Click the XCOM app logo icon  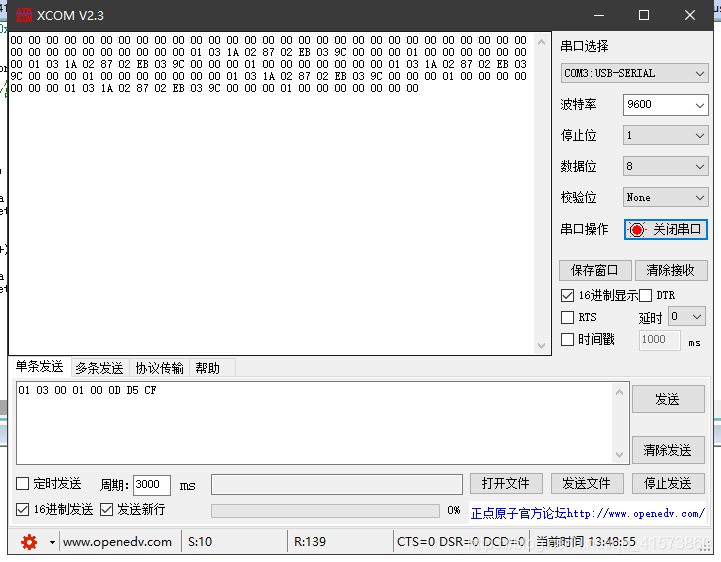coord(24,15)
